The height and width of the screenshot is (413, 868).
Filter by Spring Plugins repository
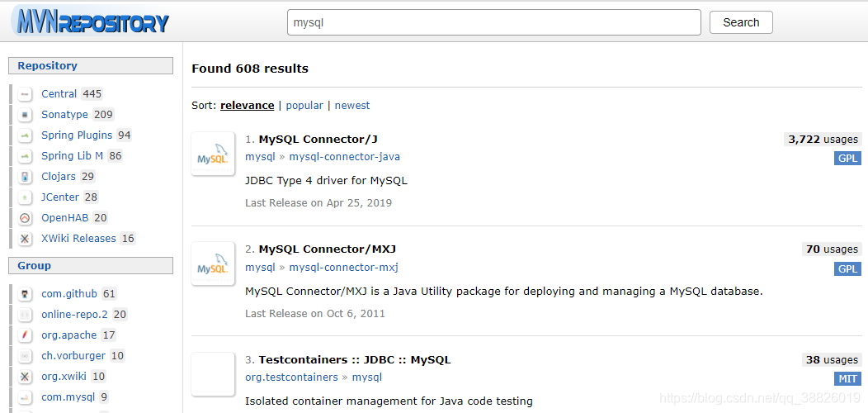pos(77,135)
